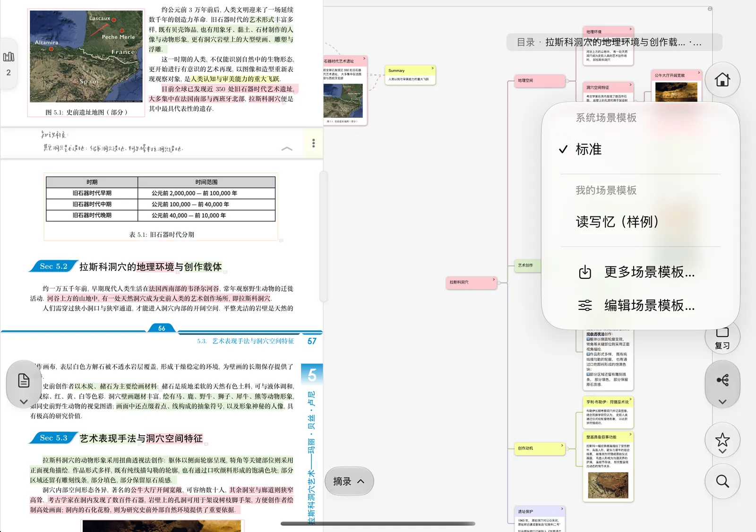The height and width of the screenshot is (532, 756).
Task: Click the document panel vertical scrollbar
Action: (324, 236)
